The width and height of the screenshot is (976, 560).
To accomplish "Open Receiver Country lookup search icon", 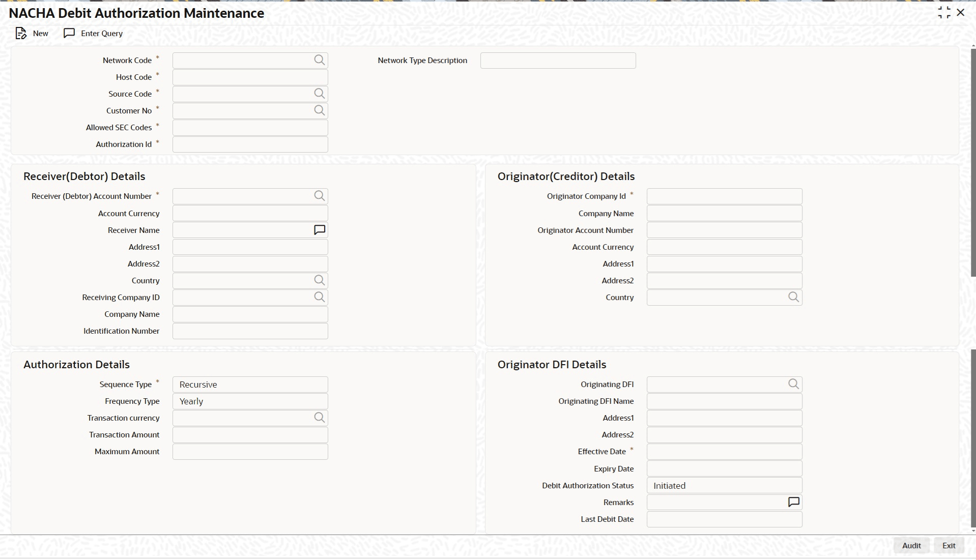I will pos(320,280).
